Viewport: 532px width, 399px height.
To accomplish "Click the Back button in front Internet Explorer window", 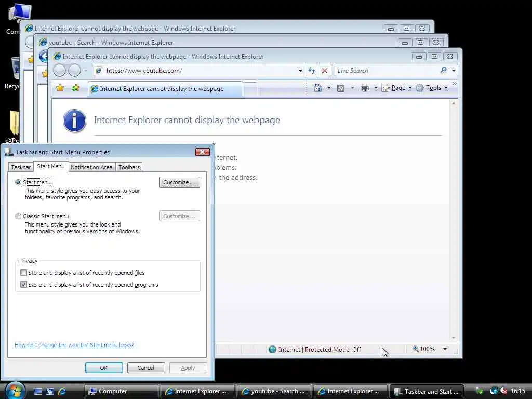I will [x=59, y=71].
